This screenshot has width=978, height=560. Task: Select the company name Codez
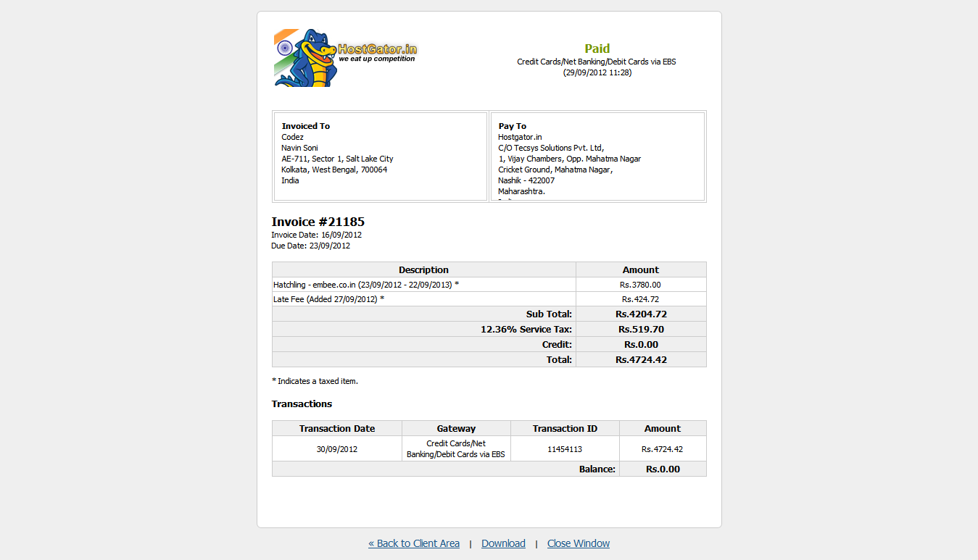point(293,137)
